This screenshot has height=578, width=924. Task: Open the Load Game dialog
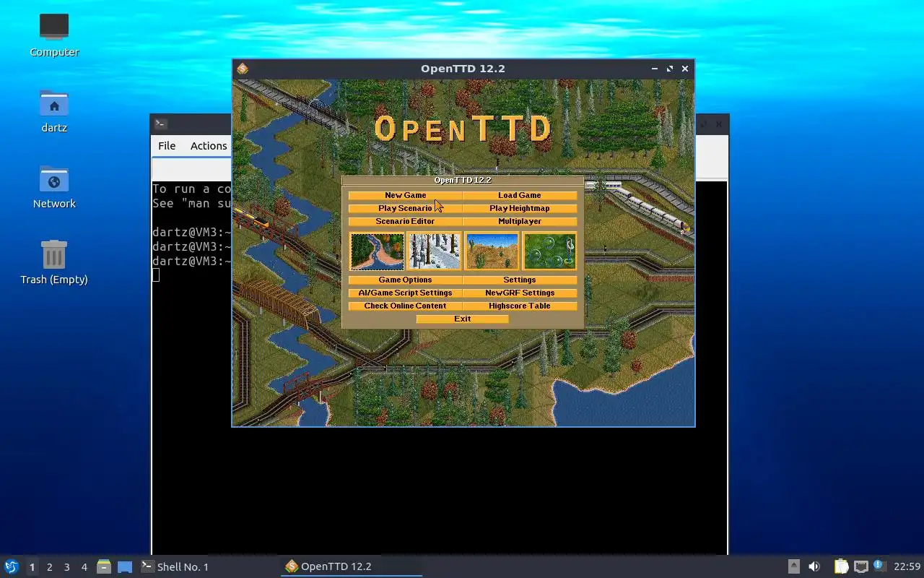(520, 195)
